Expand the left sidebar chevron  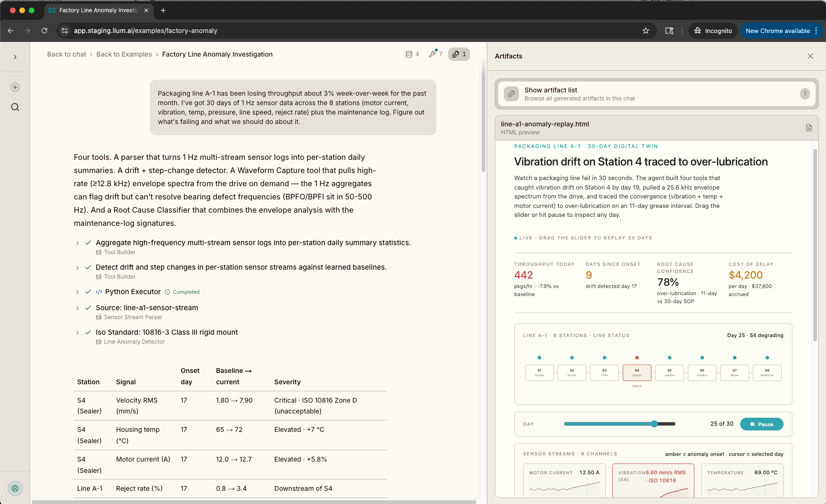15,57
